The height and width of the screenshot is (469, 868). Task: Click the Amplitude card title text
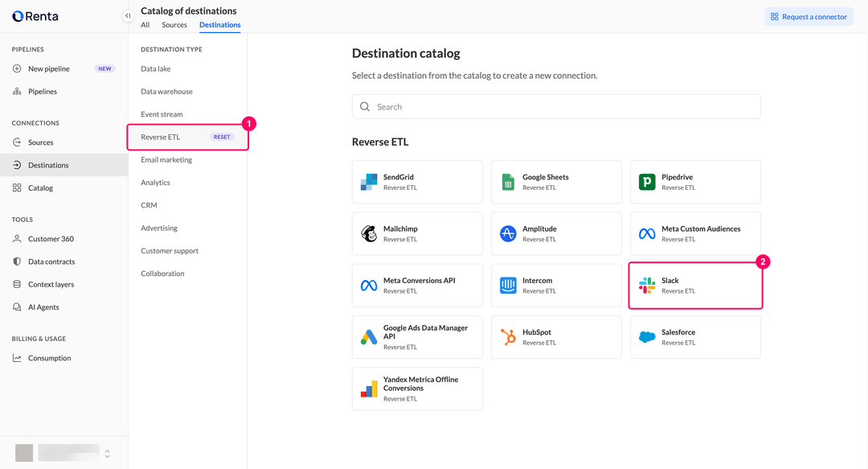pyautogui.click(x=540, y=229)
